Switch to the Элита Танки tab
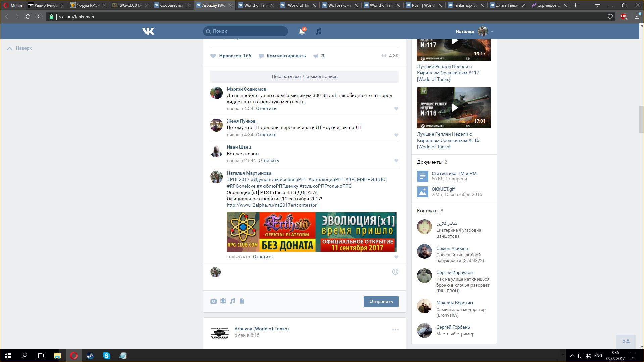 point(507,5)
